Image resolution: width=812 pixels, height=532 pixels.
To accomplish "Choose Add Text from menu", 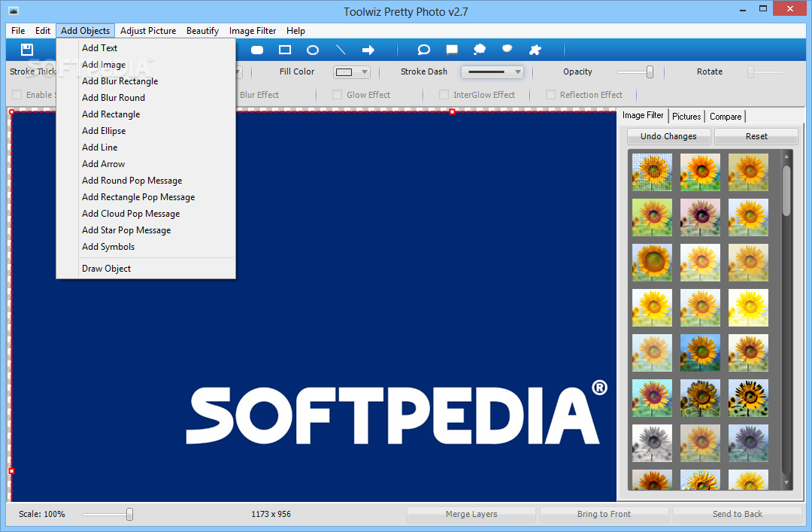I will point(146,47).
